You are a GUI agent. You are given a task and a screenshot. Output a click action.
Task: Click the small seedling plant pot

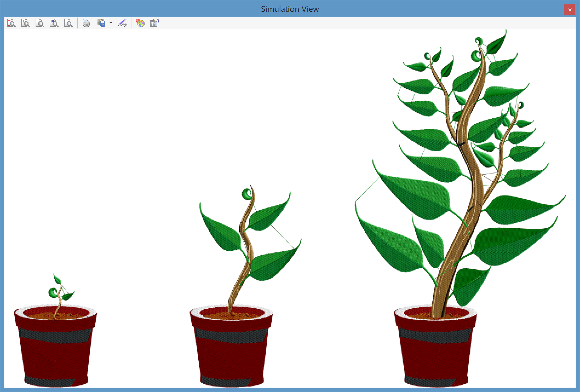[55, 356]
